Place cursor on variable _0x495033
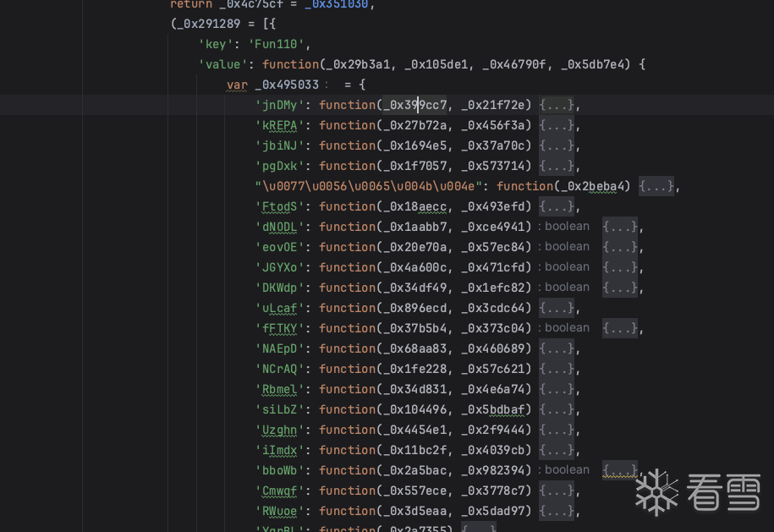774x532 pixels. point(286,85)
